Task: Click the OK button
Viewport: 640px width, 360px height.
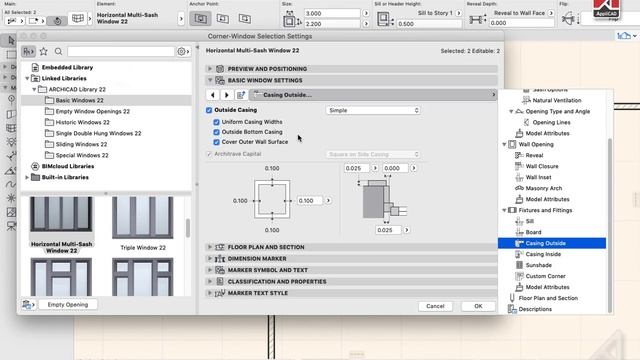Action: [x=478, y=306]
